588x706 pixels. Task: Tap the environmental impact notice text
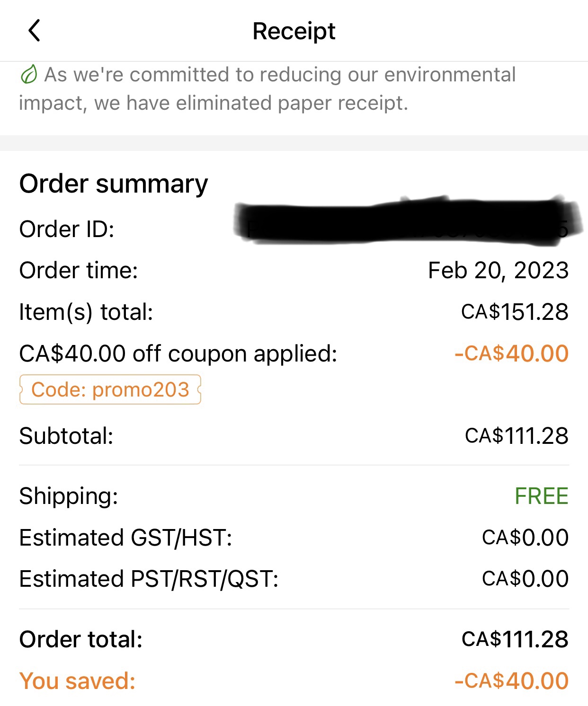pos(267,88)
